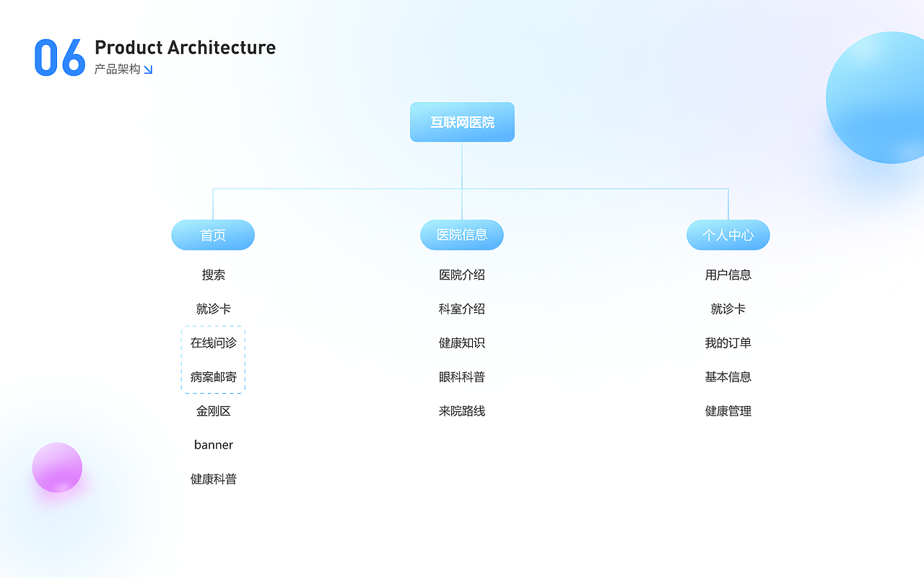Click the 搜索 item under 首页
Image resolution: width=924 pixels, height=578 pixels.
(x=214, y=275)
